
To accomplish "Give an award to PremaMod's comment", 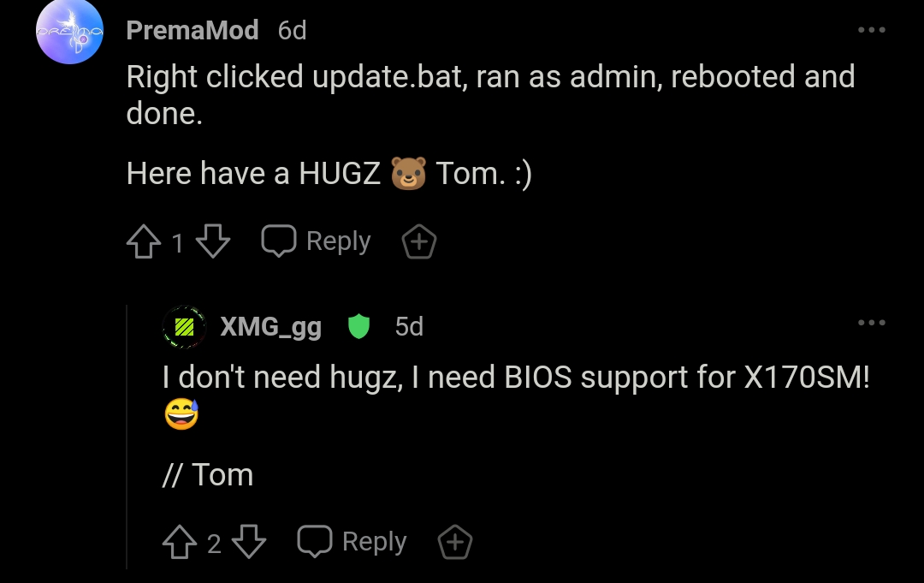I will point(419,243).
